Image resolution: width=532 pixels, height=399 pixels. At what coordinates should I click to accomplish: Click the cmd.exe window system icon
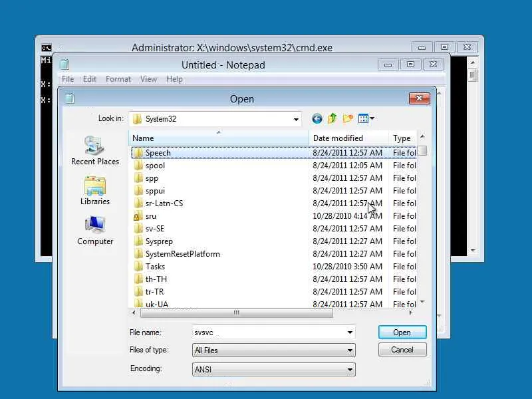[x=47, y=48]
